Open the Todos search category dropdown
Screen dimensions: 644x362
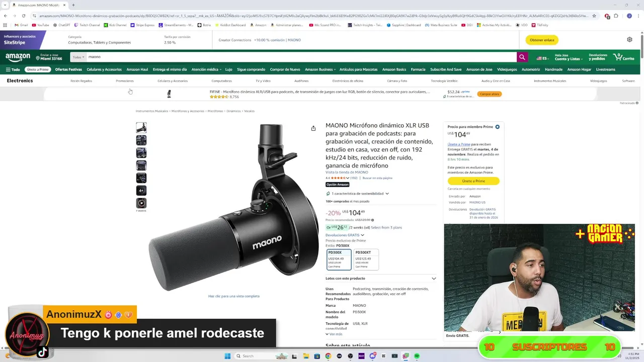click(78, 57)
